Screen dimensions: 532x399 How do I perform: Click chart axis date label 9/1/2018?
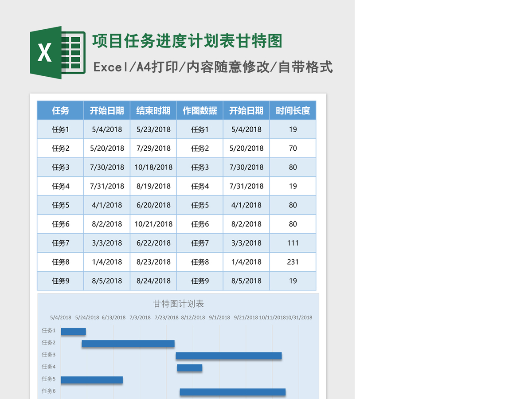click(x=219, y=317)
